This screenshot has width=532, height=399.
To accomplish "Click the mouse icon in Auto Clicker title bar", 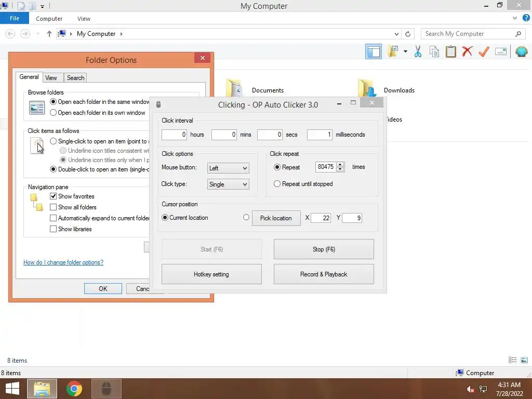I will 158,104.
